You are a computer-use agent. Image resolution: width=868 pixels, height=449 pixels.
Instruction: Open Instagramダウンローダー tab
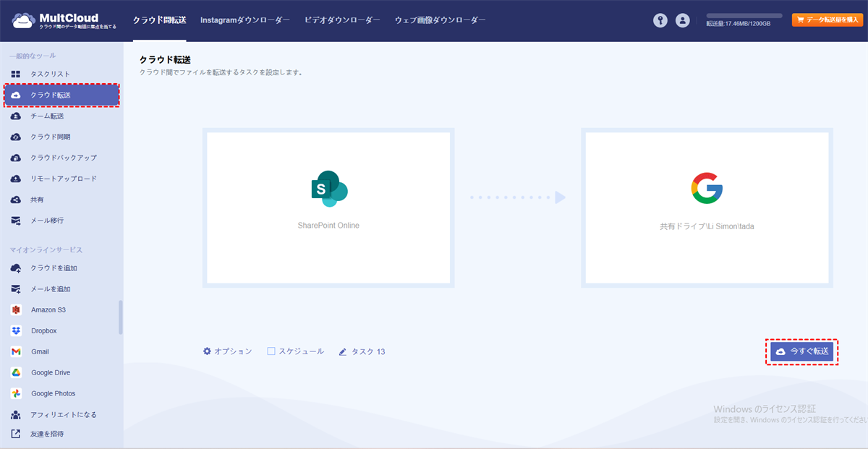(245, 20)
